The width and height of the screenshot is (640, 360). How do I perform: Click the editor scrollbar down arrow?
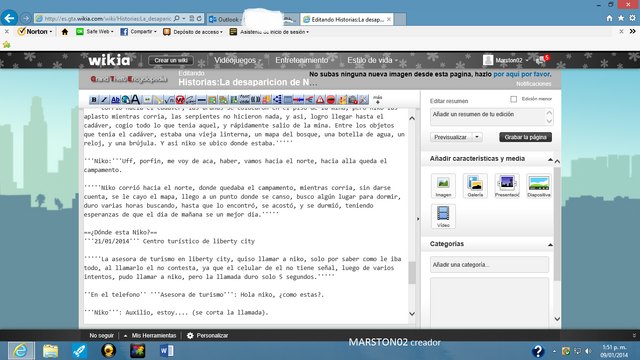(412, 314)
